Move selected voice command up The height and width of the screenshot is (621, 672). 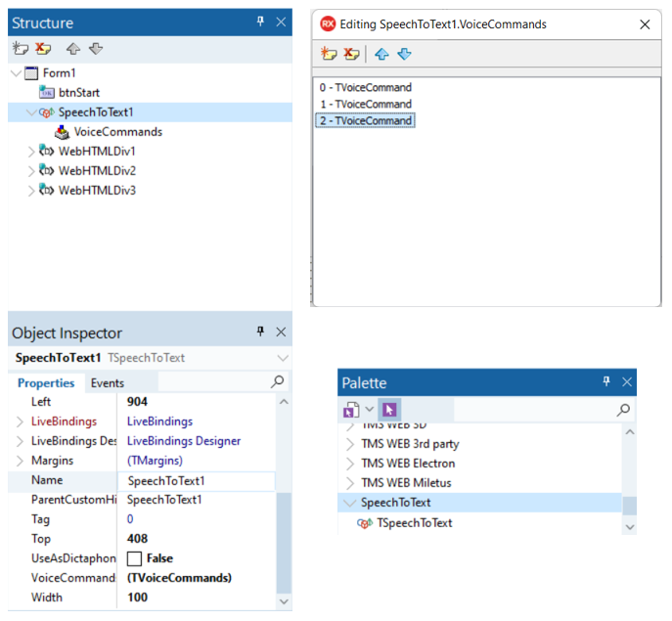381,54
